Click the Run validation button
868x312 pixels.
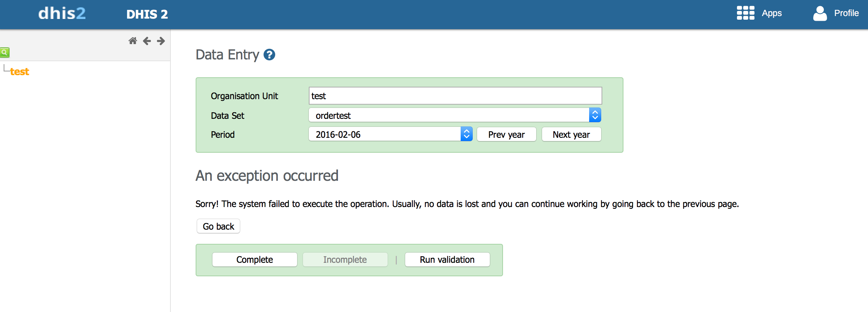point(447,260)
